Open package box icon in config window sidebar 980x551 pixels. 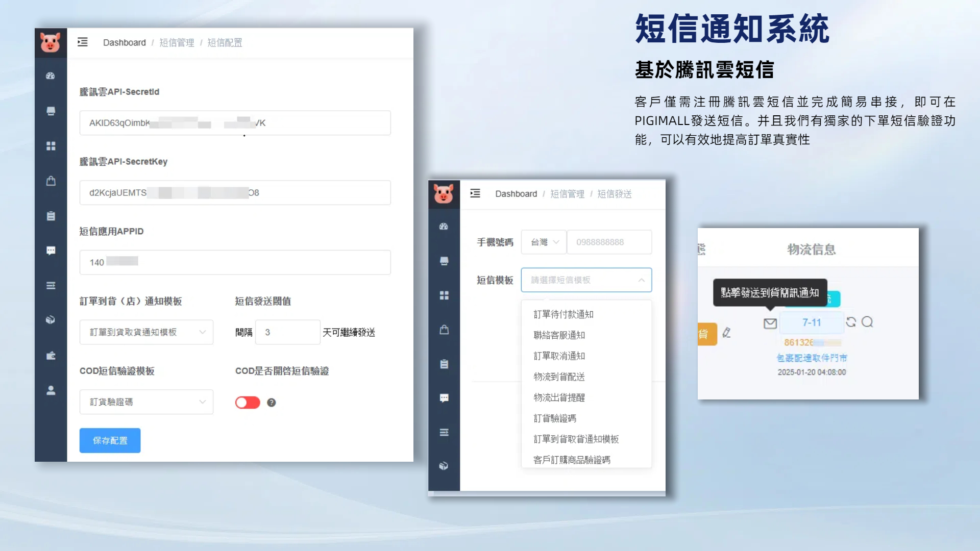tap(51, 320)
